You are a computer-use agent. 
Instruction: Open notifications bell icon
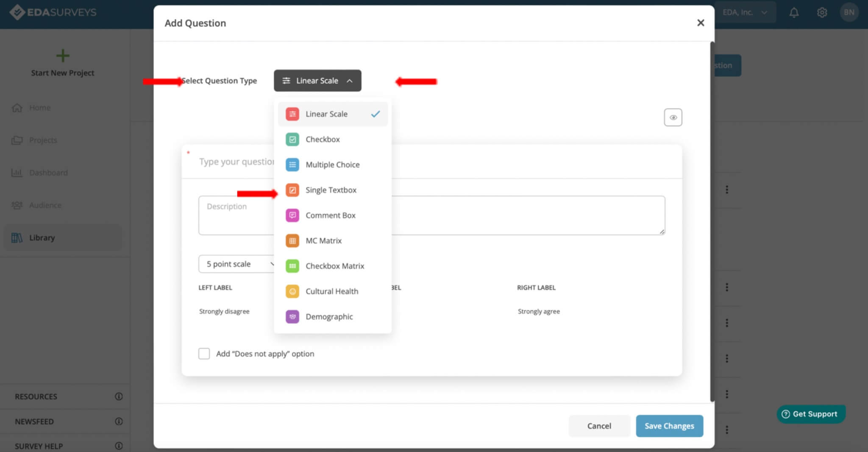coord(794,12)
